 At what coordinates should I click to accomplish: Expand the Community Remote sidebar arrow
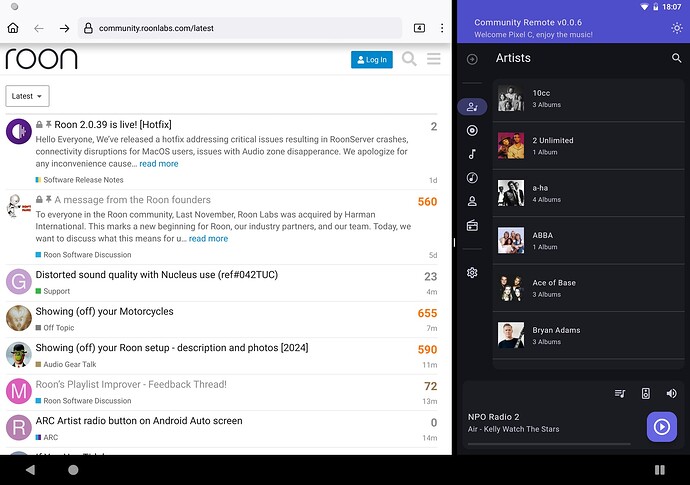(472, 59)
